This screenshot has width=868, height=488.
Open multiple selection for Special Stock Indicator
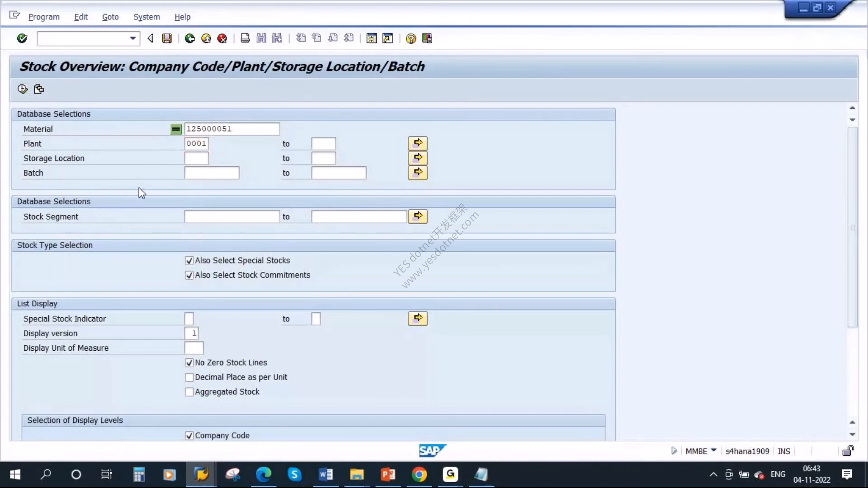pyautogui.click(x=418, y=319)
